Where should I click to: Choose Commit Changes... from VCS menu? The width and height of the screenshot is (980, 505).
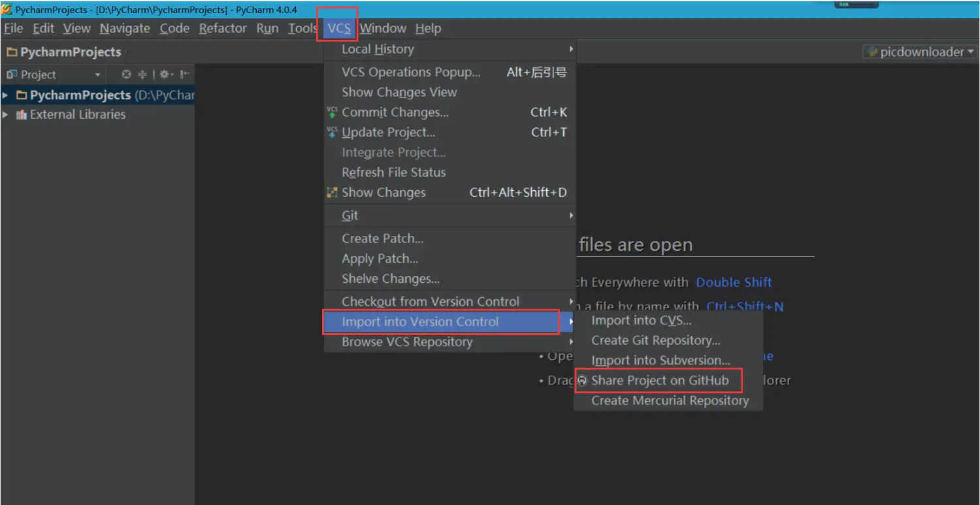449,112
